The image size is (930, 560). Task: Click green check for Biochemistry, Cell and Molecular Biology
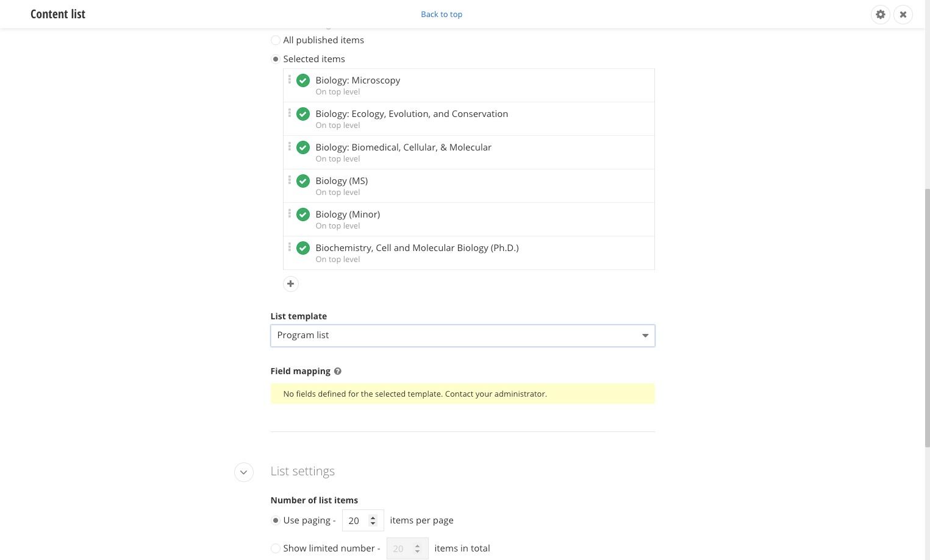303,248
